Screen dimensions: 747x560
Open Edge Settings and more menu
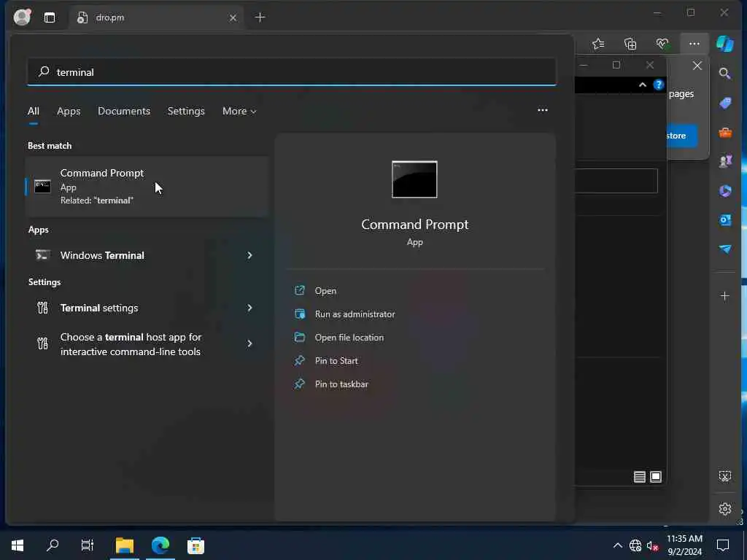(x=694, y=44)
